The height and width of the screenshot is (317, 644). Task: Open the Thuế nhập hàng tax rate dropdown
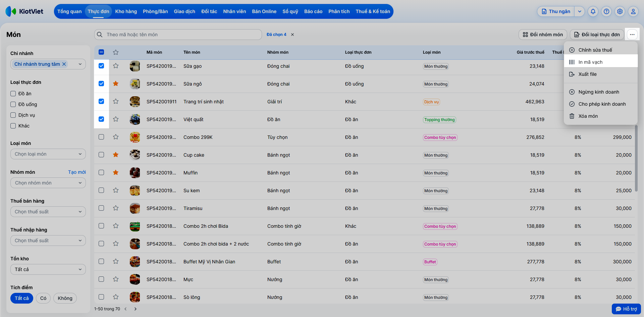pos(48,241)
